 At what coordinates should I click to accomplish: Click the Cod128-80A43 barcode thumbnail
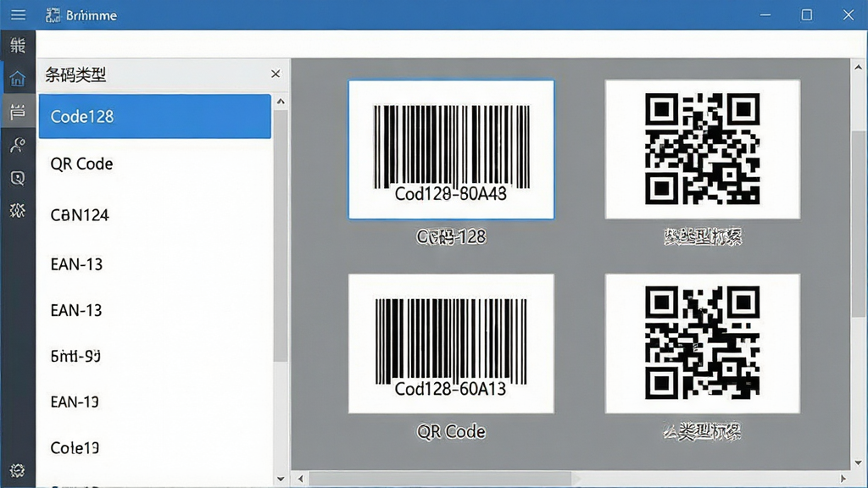[451, 149]
